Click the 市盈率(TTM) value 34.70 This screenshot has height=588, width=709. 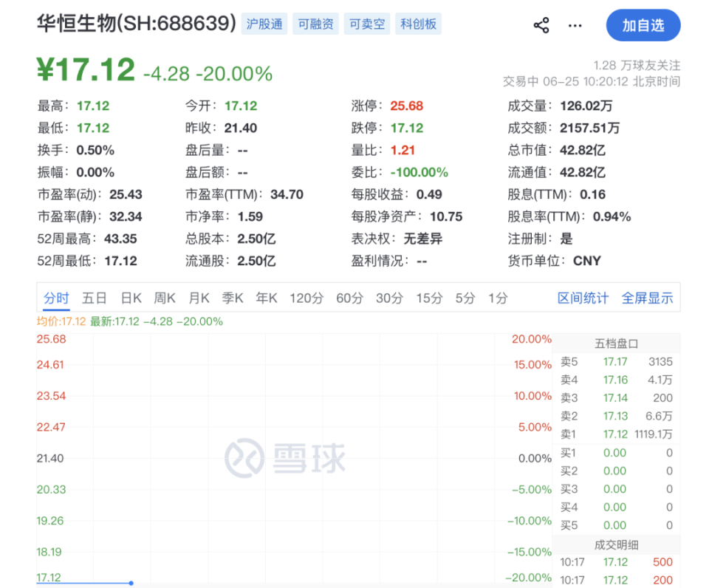point(287,194)
